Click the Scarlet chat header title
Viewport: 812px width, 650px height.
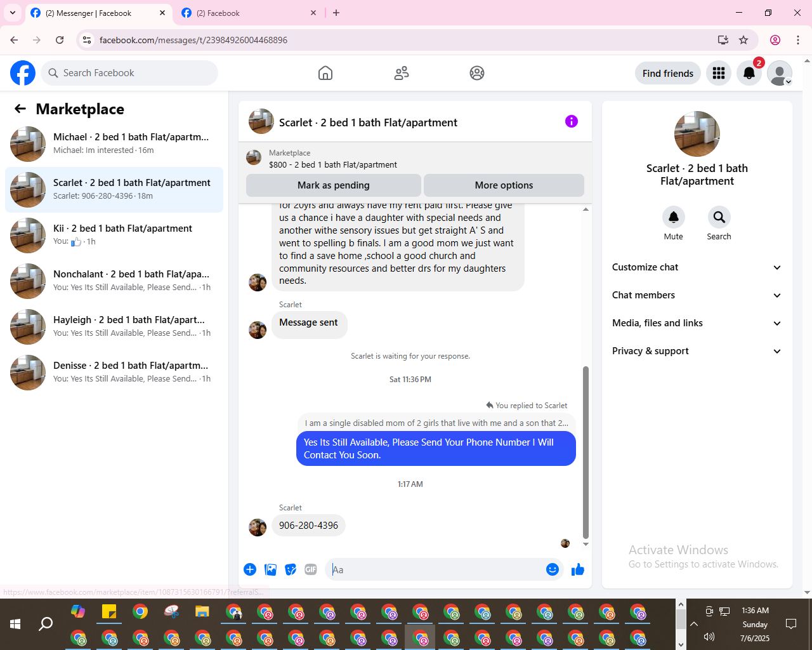(x=368, y=123)
